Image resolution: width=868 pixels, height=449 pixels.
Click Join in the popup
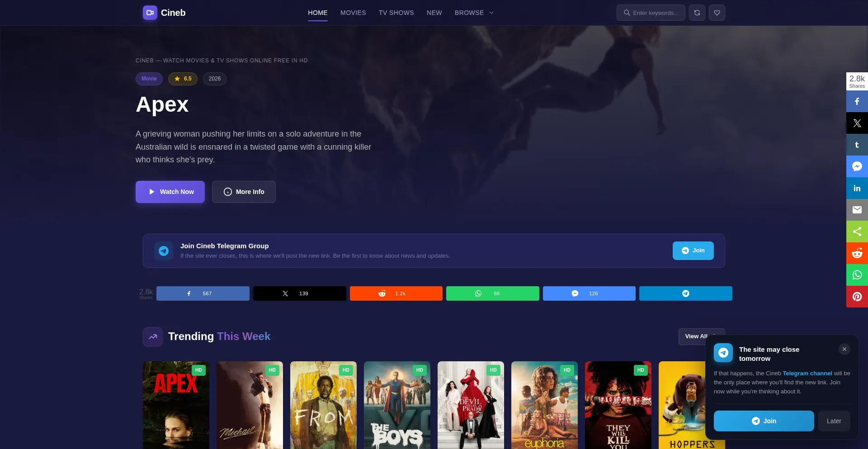764,421
